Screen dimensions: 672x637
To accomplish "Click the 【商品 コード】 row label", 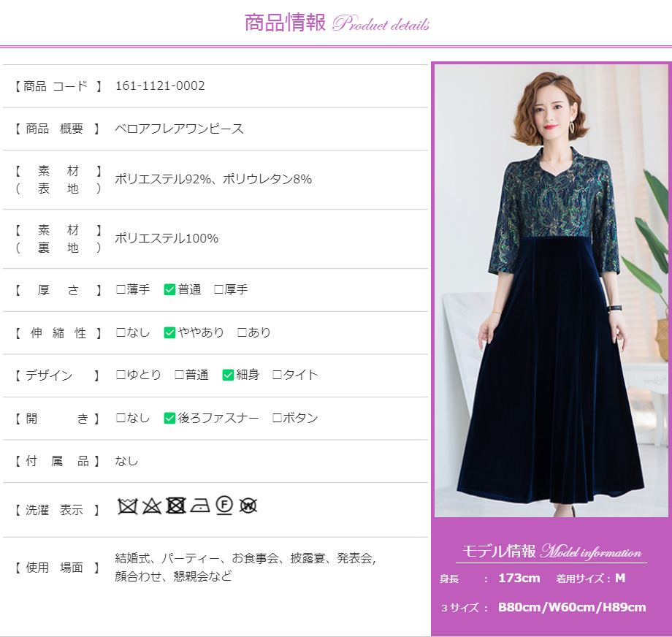I will [x=58, y=86].
